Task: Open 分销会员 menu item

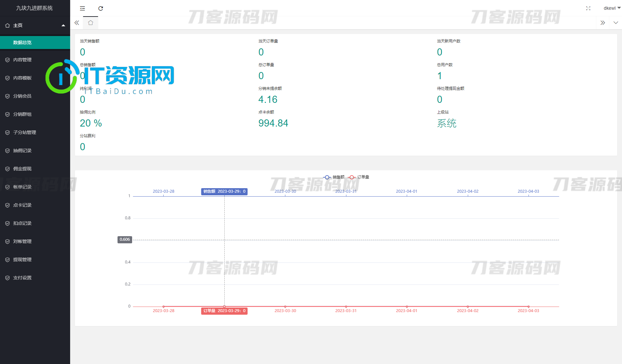Action: 35,96
